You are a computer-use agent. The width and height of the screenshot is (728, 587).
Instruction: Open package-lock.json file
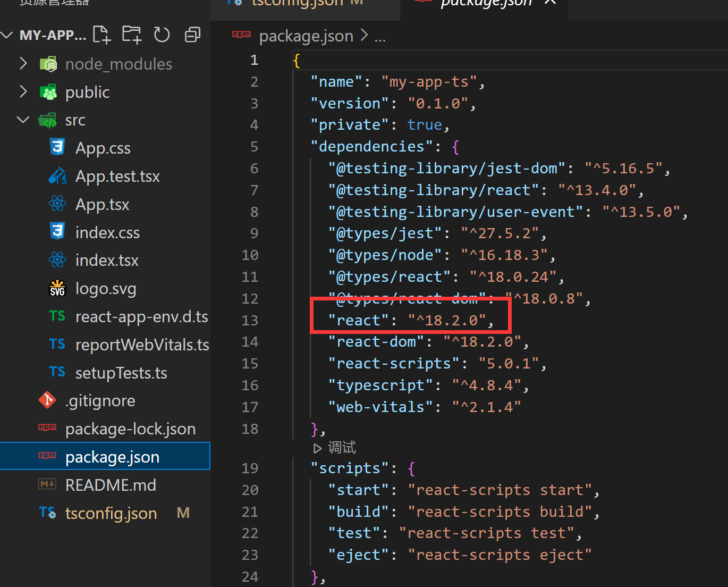130,429
